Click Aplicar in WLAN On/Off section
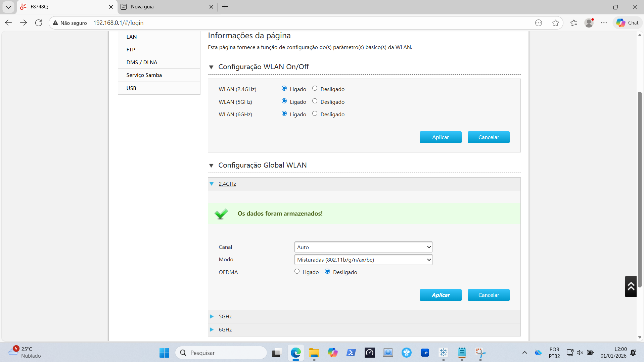Screen dimensions: 644x362 tap(440, 137)
